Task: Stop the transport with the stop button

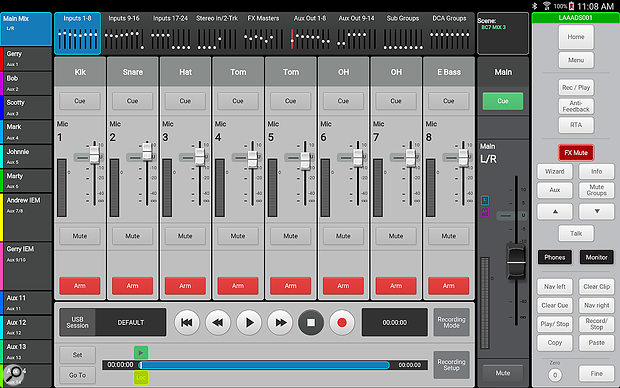Action: click(311, 323)
